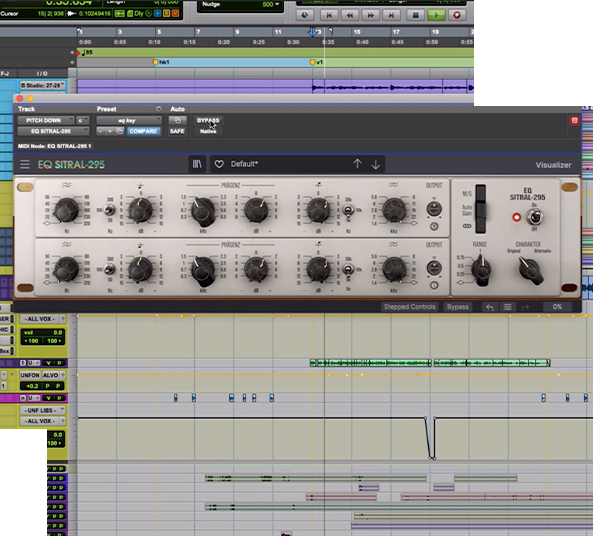
Task: Flip the lower channel 30k/10k Hz toggle switch
Action: [348, 269]
